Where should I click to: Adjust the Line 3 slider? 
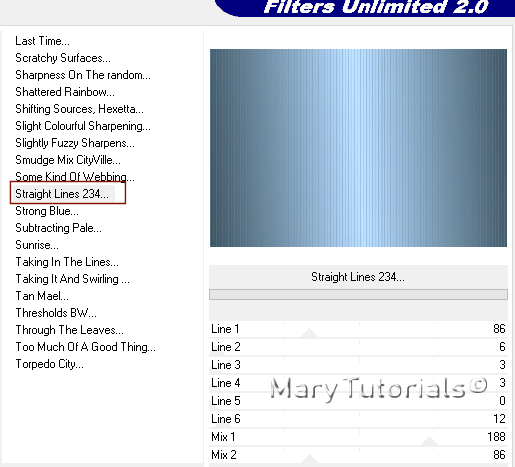click(358, 365)
